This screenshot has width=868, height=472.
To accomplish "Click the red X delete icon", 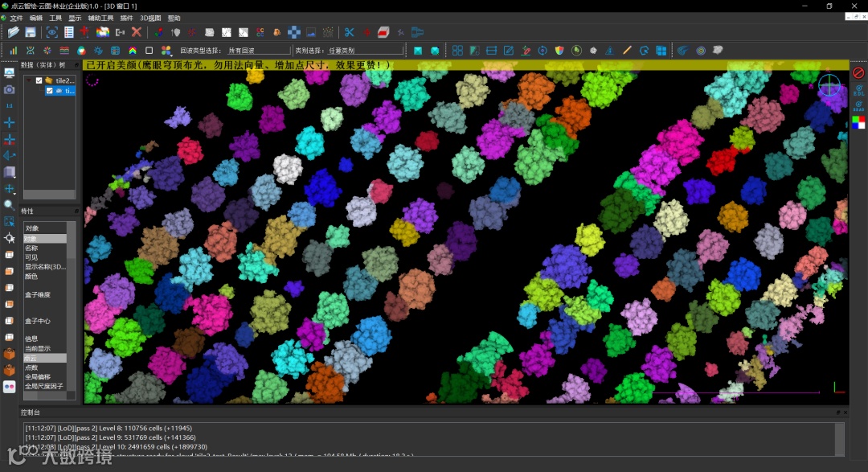I will tap(137, 32).
